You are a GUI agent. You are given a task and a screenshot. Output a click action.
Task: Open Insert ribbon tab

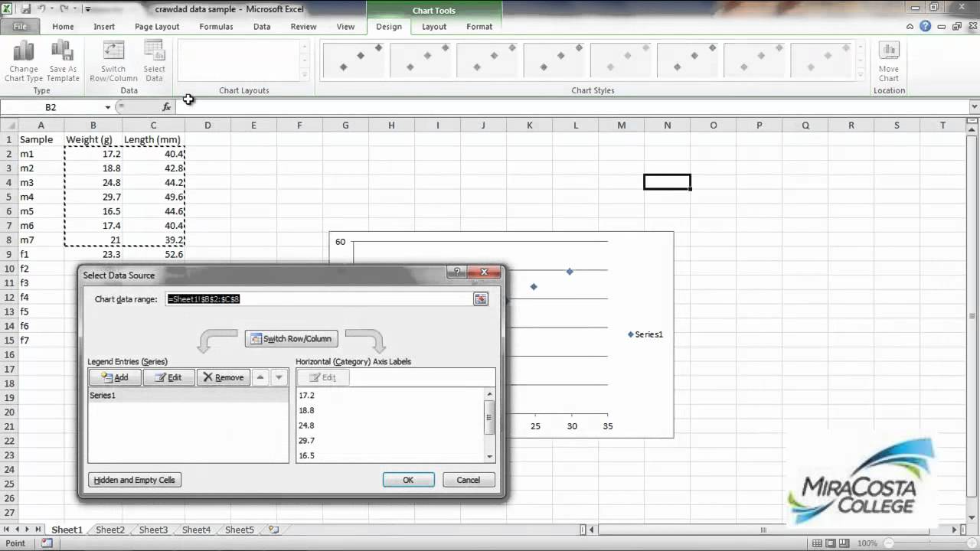coord(104,26)
